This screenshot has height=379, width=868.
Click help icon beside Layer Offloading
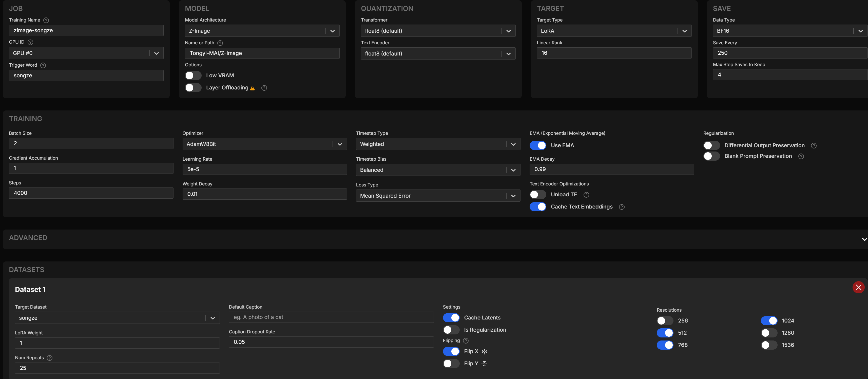tap(264, 88)
